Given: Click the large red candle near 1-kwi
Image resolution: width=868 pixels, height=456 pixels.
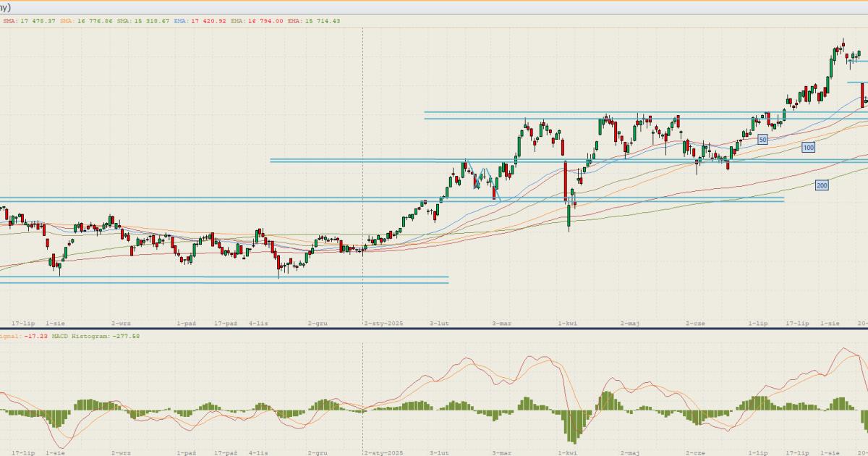Looking at the screenshot, I should pos(564,181).
